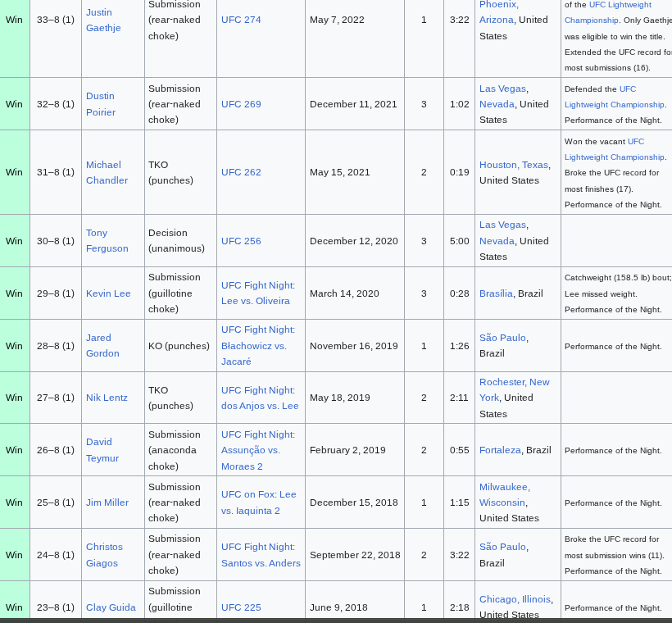Viewport: 672px width, 623px height.
Task: Select the date February 2, 2019
Action: pos(347,450)
